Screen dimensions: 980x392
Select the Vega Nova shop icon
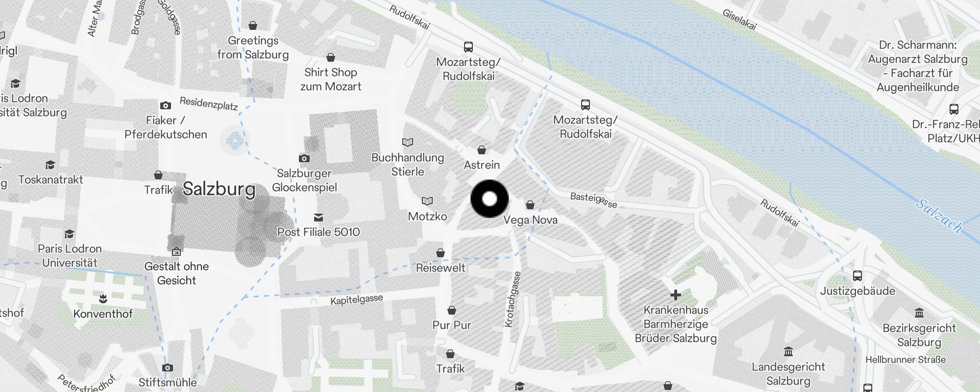click(x=530, y=205)
